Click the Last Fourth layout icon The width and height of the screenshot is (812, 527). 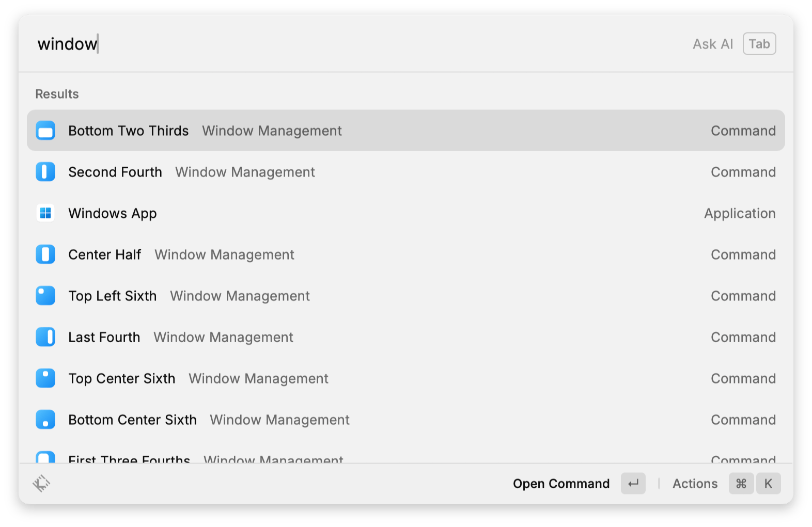(45, 337)
